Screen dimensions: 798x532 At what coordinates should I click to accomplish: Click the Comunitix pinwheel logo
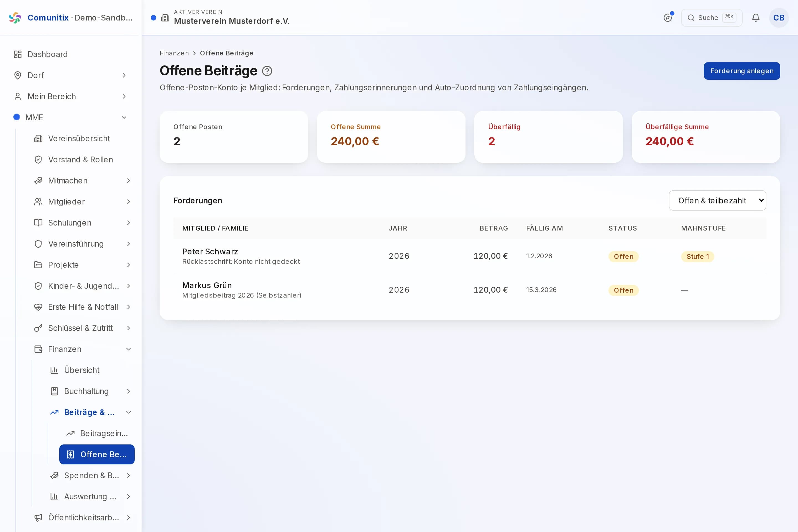click(15, 18)
